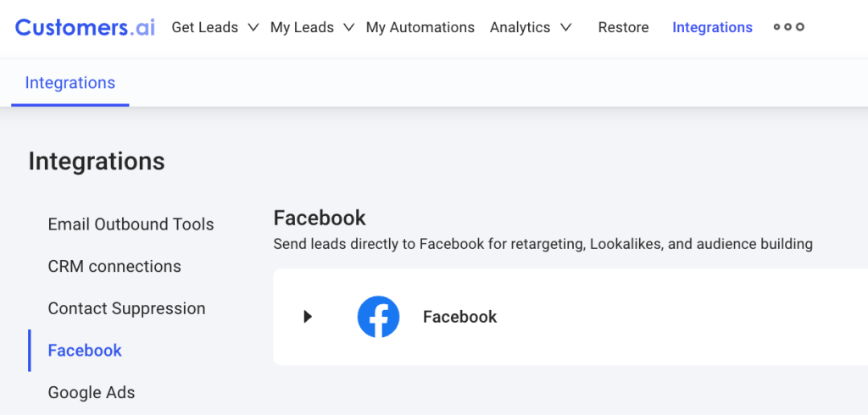The image size is (868, 415).
Task: Select CRM connections in sidebar
Action: click(114, 266)
